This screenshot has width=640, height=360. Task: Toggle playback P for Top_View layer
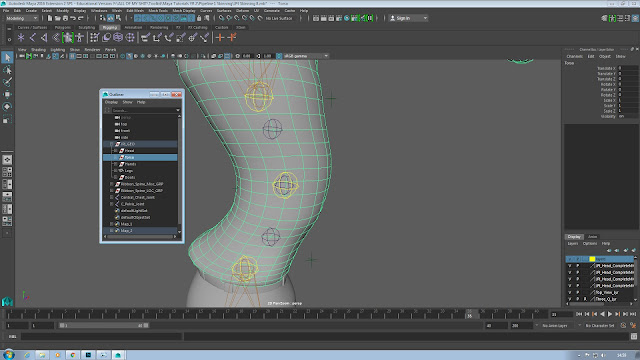coord(578,292)
